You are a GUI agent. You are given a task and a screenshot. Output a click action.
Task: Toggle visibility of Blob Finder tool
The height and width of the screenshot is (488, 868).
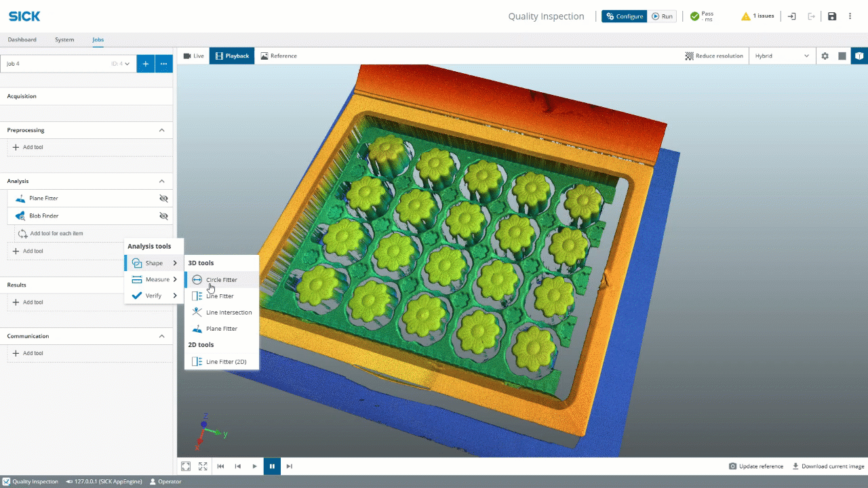point(163,216)
